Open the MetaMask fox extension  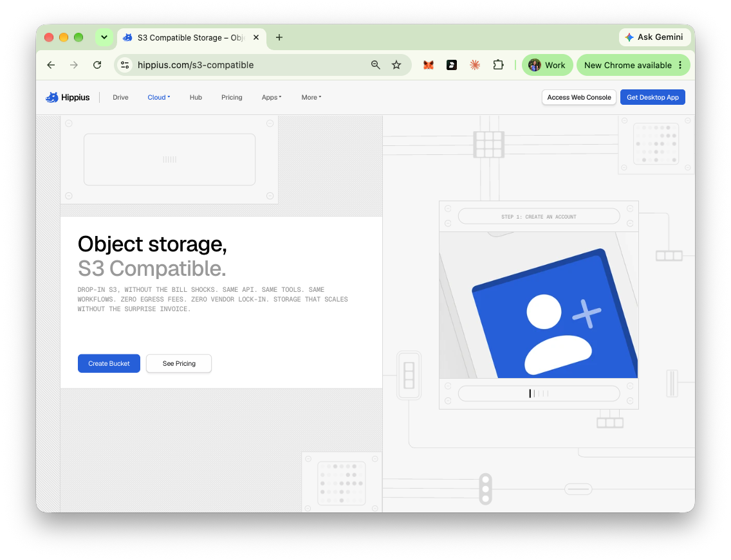[x=429, y=65]
